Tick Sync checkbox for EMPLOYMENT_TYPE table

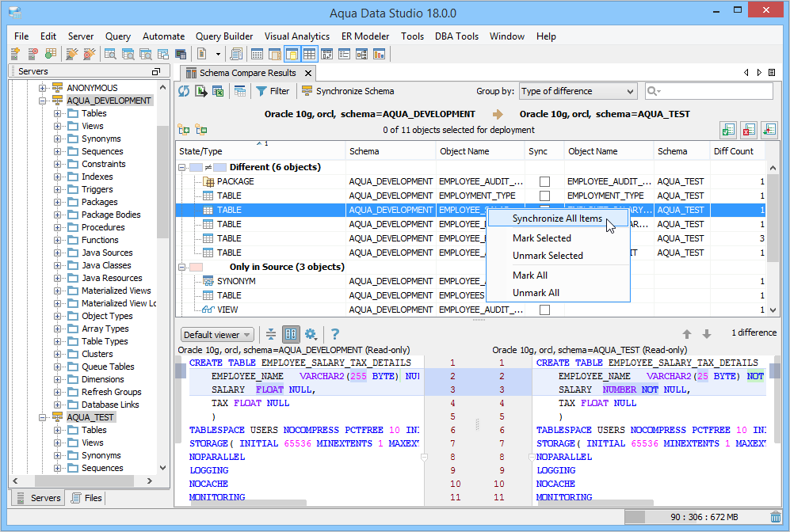pyautogui.click(x=544, y=196)
